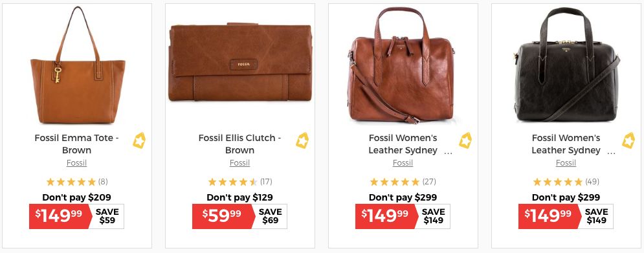Open the Fossil Ellis Clutch - Brown title

240,144
